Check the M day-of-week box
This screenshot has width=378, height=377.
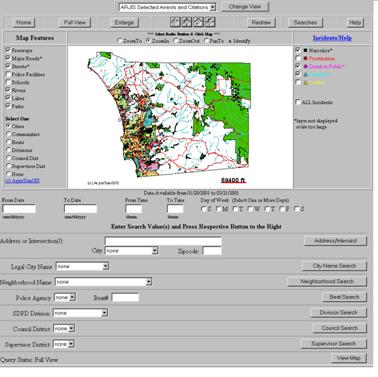[x=219, y=209]
